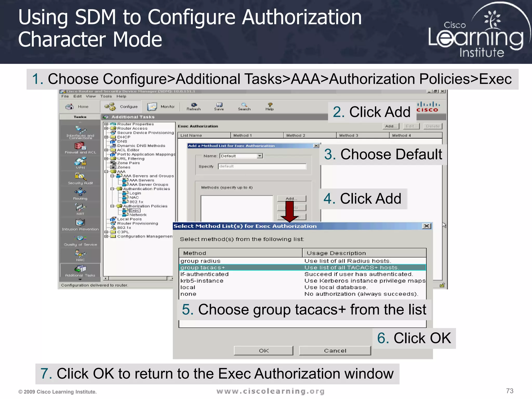The height and width of the screenshot is (399, 532).
Task: Click the Search toolbar icon
Action: point(244,107)
